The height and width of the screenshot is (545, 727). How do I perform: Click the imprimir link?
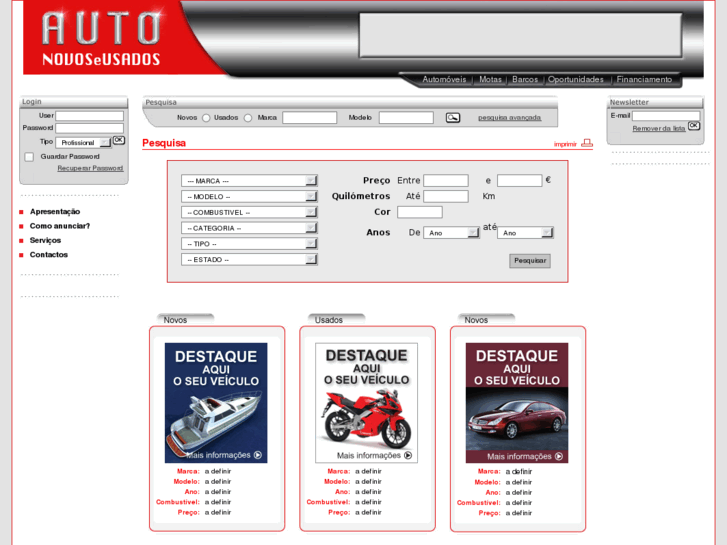point(565,144)
